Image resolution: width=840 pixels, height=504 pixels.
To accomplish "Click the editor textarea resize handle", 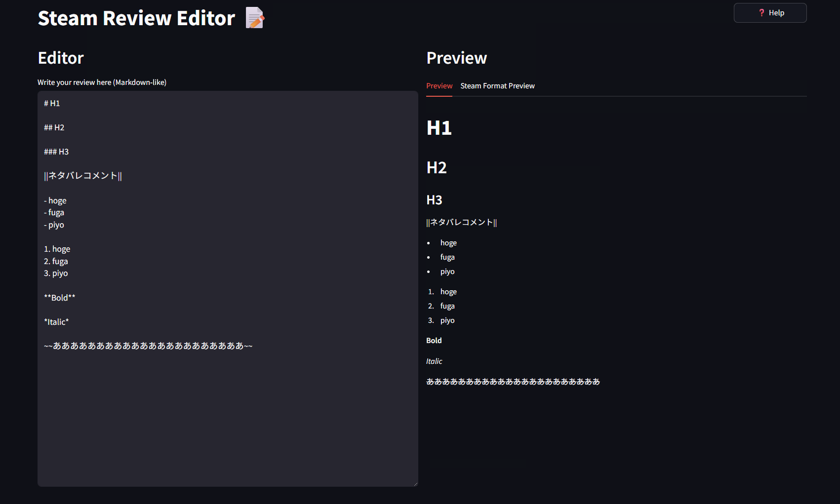I will coord(415,484).
